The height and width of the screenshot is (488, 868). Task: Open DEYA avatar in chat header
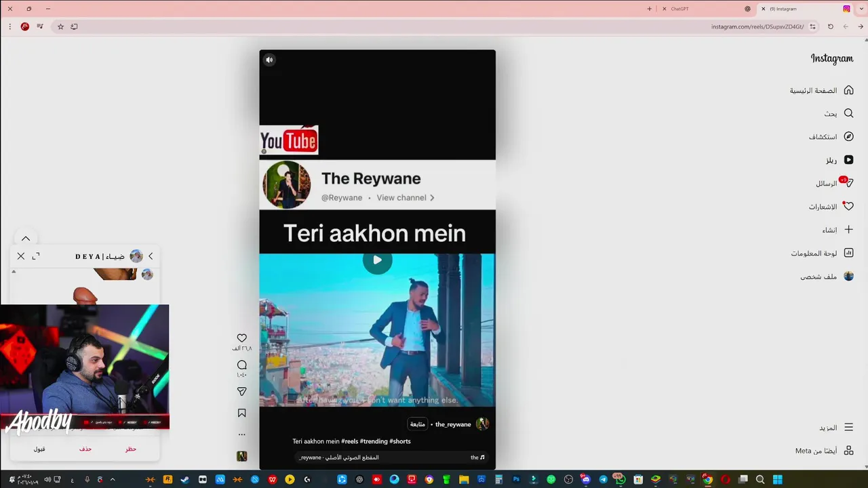pyautogui.click(x=136, y=256)
